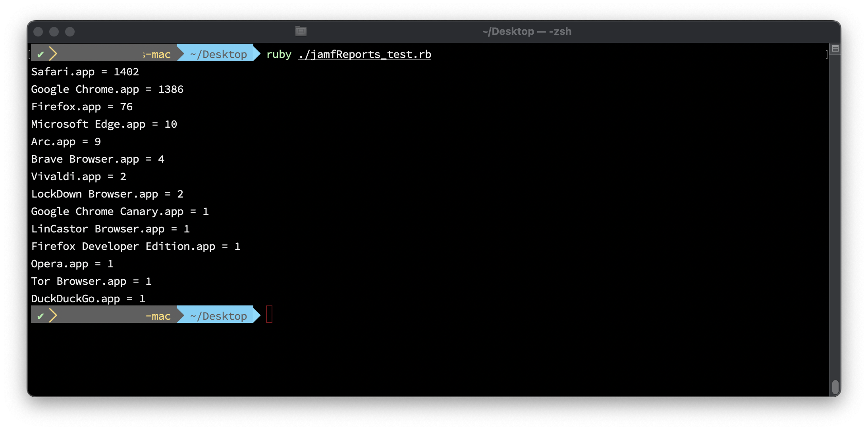Click the yellow chevron on first prompt line
The height and width of the screenshot is (430, 868).
tap(53, 54)
